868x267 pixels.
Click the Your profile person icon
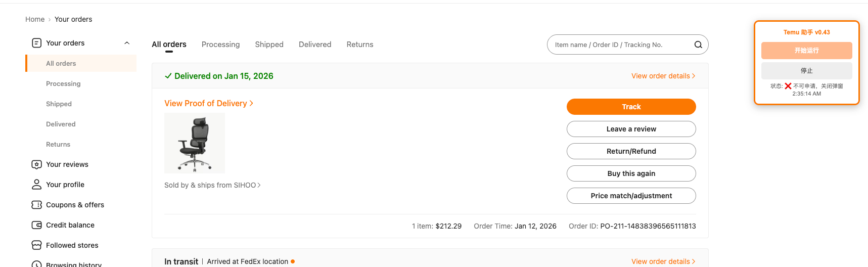[x=36, y=185]
